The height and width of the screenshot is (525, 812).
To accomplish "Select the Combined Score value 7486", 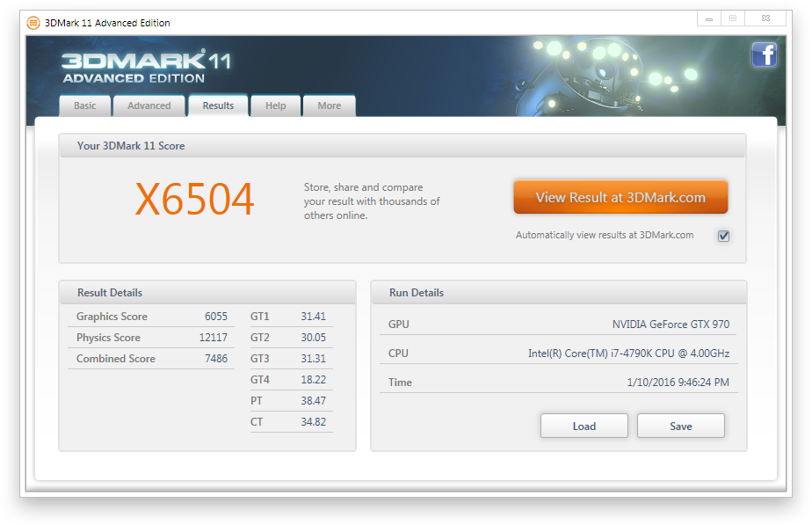I will click(216, 359).
